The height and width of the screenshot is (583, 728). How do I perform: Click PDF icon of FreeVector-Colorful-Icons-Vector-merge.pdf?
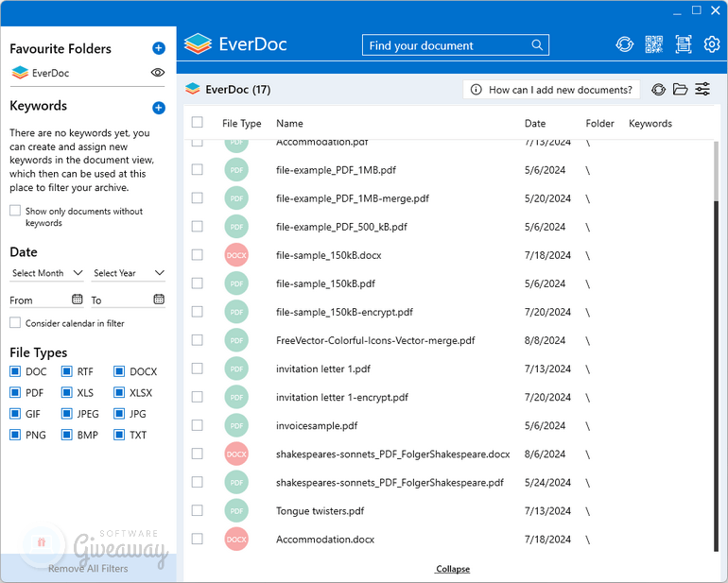tap(236, 340)
